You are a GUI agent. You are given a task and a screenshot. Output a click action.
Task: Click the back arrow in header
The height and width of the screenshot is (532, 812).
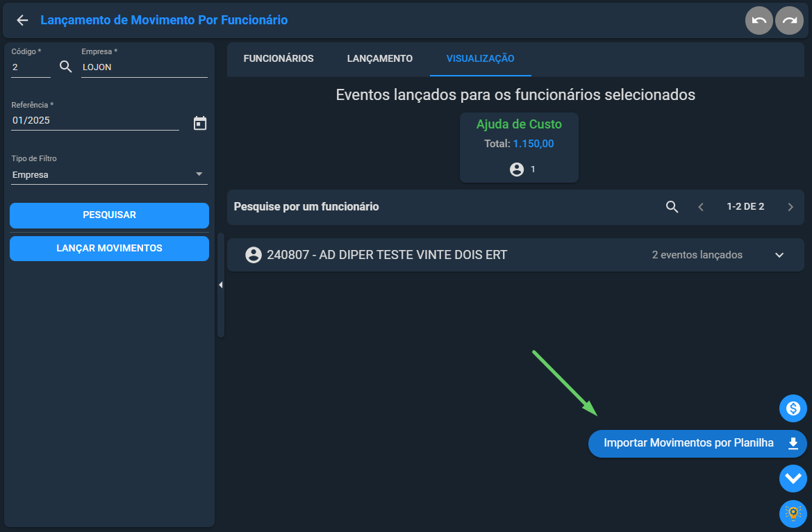22,20
